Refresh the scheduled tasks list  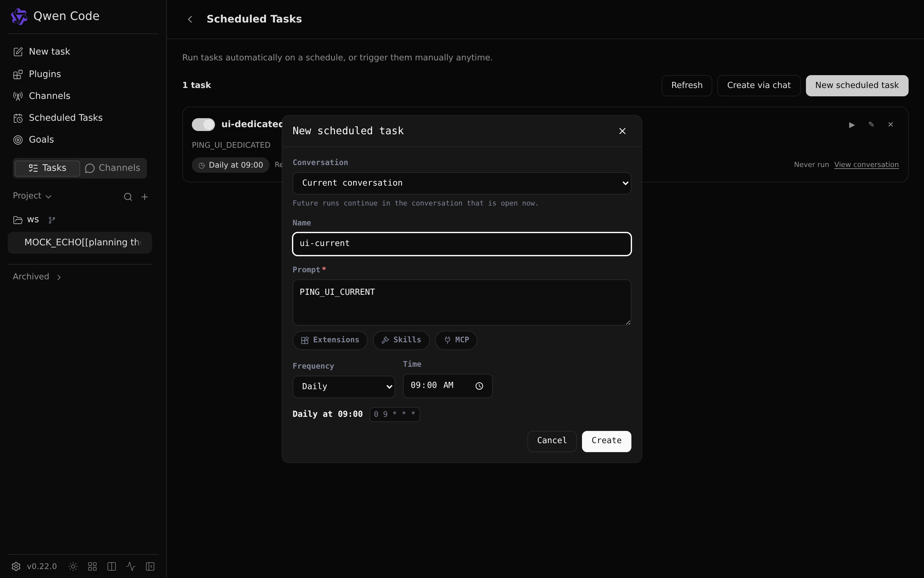pyautogui.click(x=687, y=86)
